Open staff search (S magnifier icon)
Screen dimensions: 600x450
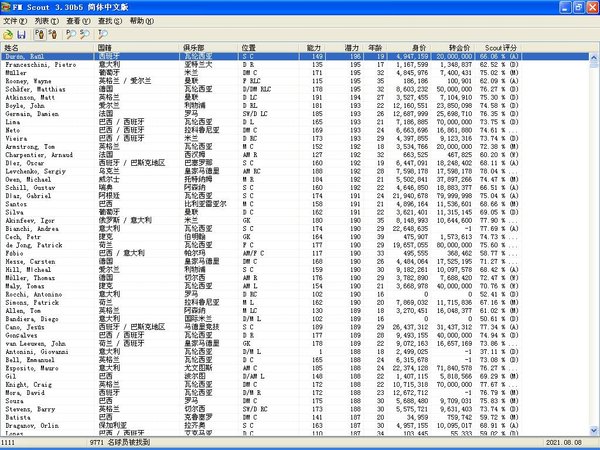84,34
